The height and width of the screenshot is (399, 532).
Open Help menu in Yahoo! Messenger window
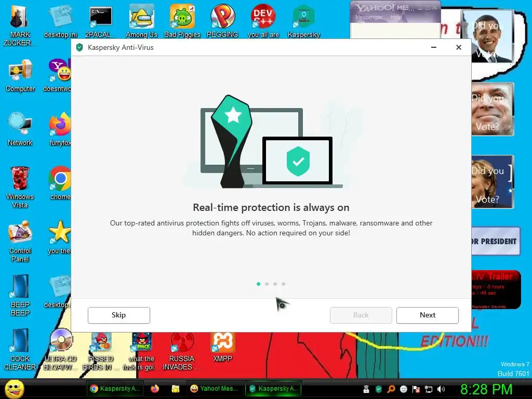(x=396, y=17)
